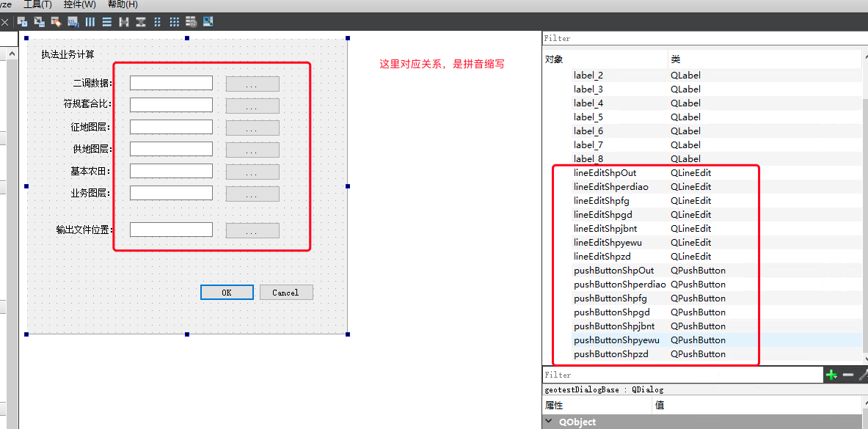
Task: Click the 输出文件位置 text field
Action: click(171, 230)
